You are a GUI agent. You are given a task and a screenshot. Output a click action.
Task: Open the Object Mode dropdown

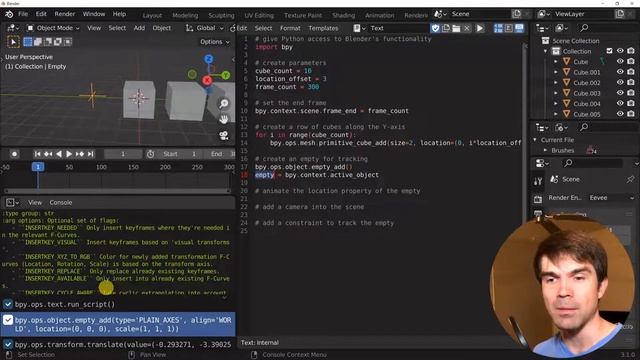pyautogui.click(x=53, y=28)
